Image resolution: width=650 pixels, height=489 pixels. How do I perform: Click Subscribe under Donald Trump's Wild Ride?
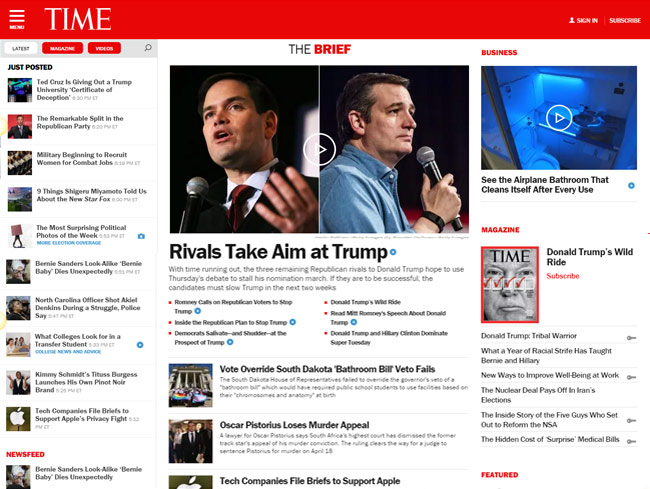[x=563, y=276]
